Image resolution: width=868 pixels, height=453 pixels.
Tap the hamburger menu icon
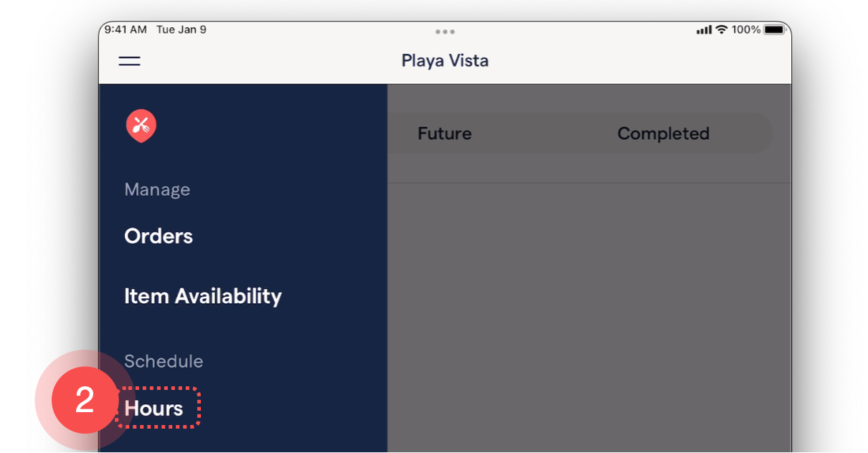pos(129,61)
